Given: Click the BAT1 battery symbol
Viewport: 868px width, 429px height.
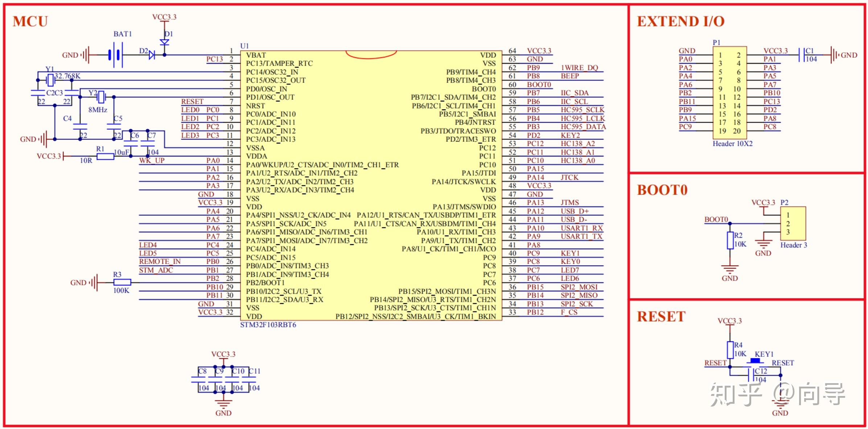Looking at the screenshot, I should (x=116, y=55).
